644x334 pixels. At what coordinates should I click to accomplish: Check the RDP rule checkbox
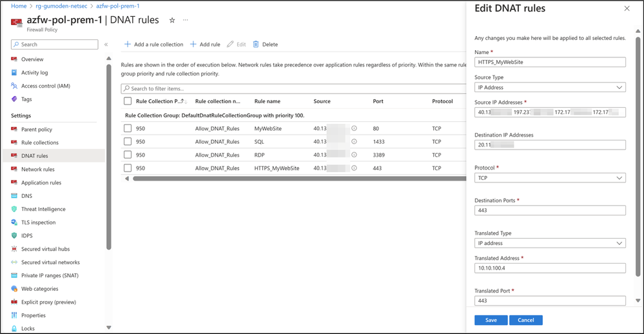pyautogui.click(x=128, y=155)
